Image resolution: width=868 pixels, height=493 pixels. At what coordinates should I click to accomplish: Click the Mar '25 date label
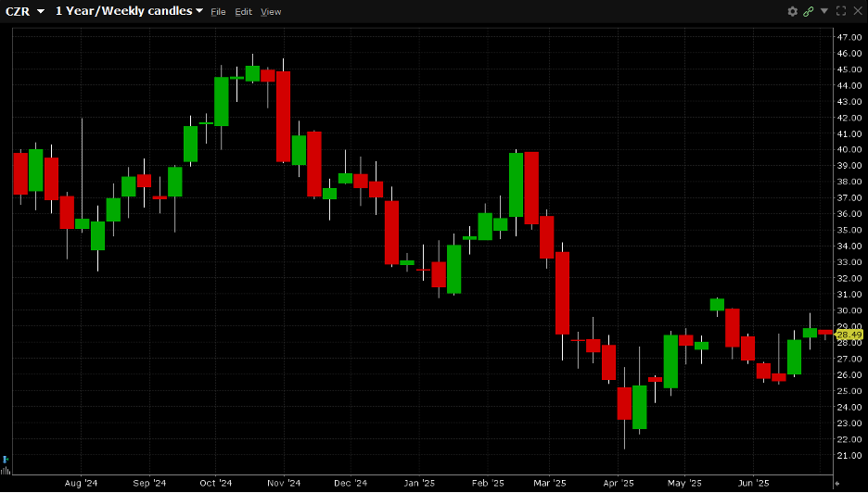pyautogui.click(x=549, y=483)
